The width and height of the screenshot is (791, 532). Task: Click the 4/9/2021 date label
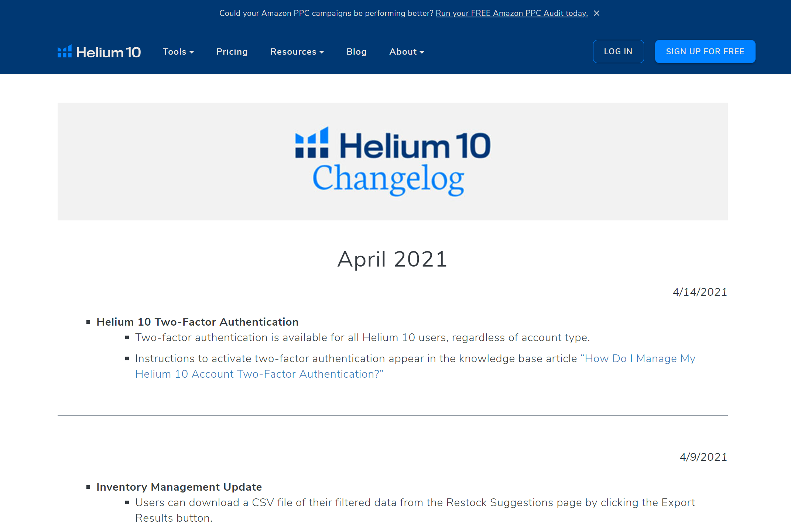703,457
